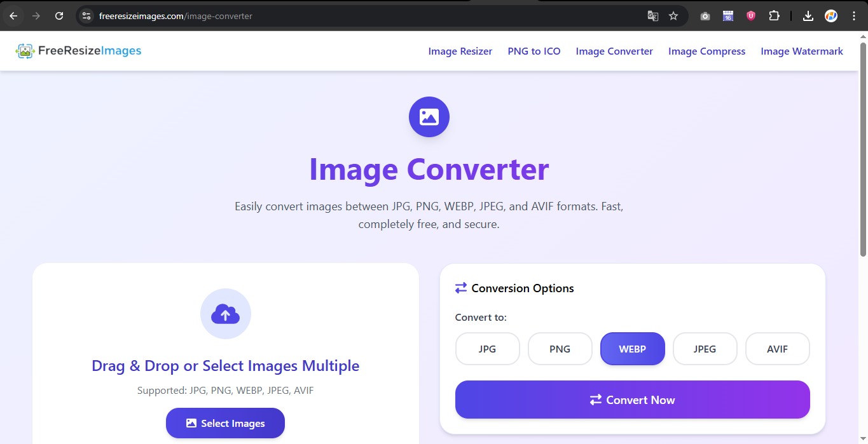
Task: Open the Image Resizer nav link
Action: point(460,51)
